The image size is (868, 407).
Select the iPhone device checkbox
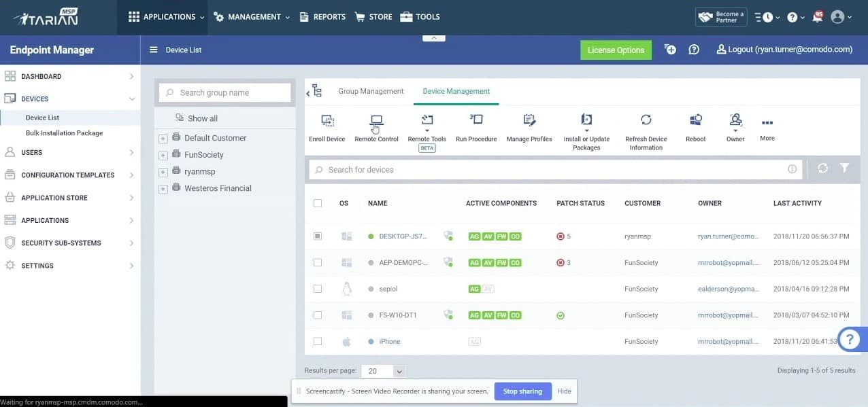click(x=318, y=341)
